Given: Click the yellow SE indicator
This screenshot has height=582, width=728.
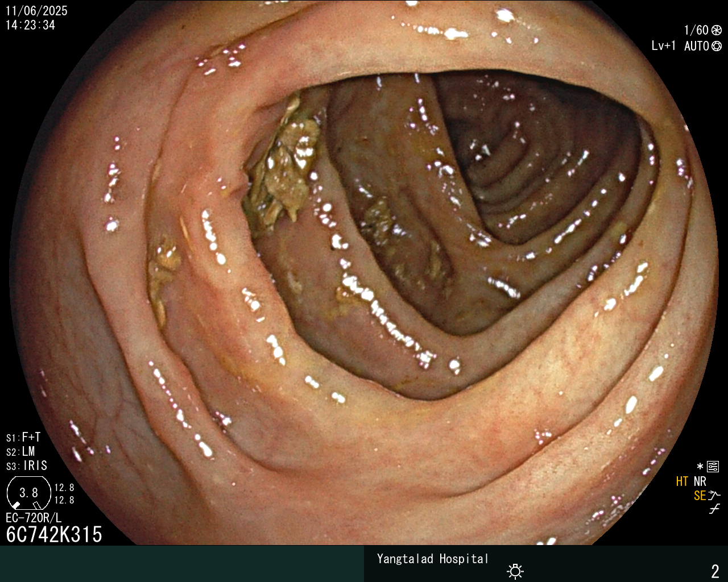Looking at the screenshot, I should coord(700,496).
